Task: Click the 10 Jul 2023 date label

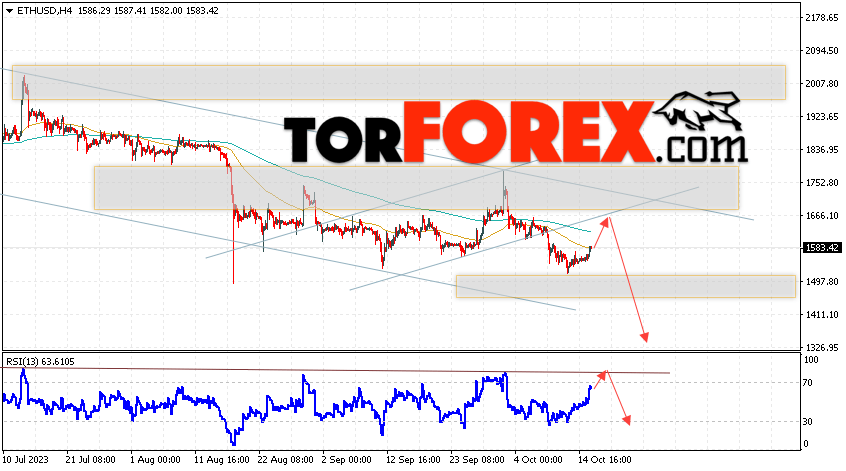Action: click(25, 460)
